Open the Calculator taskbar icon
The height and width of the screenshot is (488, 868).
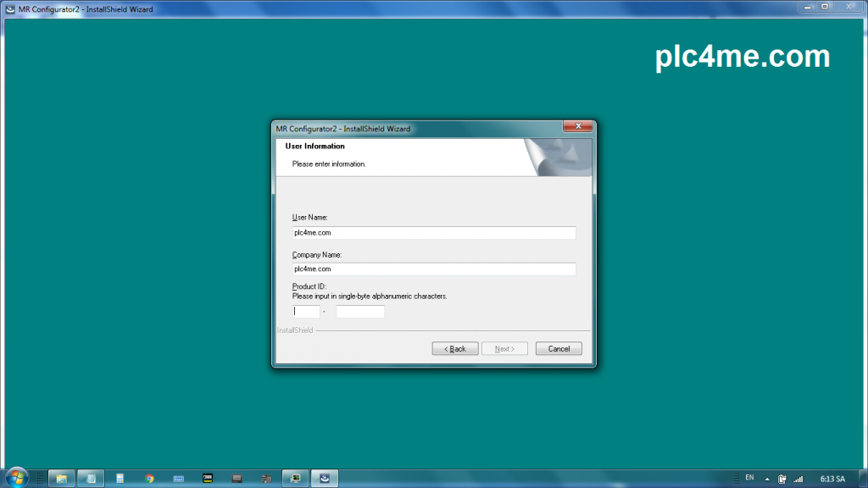tap(120, 479)
